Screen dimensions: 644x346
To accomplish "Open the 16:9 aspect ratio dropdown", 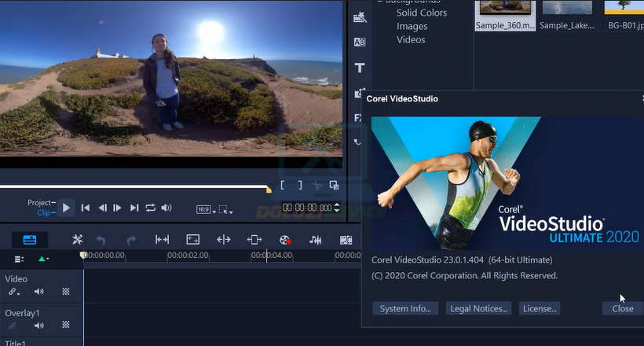I will click(x=204, y=210).
